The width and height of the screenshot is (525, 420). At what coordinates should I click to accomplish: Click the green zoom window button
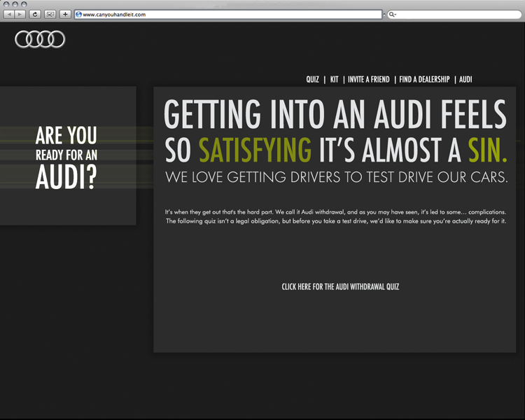coord(24,4)
